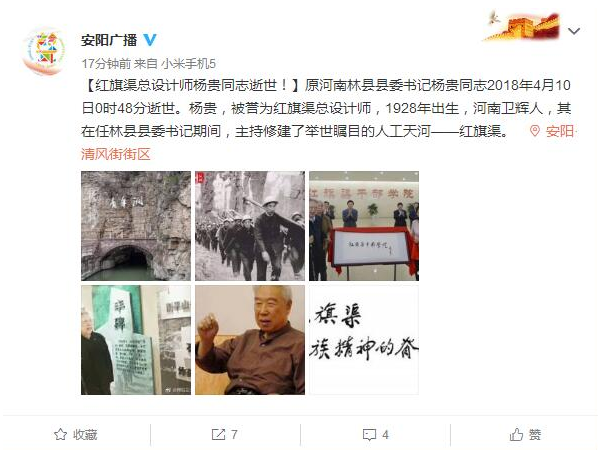
Task: Like the post with thumbs-up icon
Action: 516,434
